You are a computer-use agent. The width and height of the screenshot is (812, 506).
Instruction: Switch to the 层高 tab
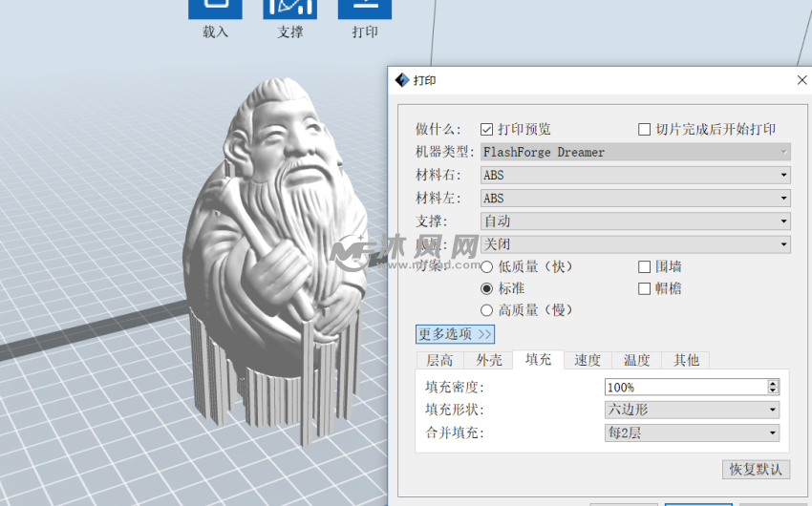(439, 360)
